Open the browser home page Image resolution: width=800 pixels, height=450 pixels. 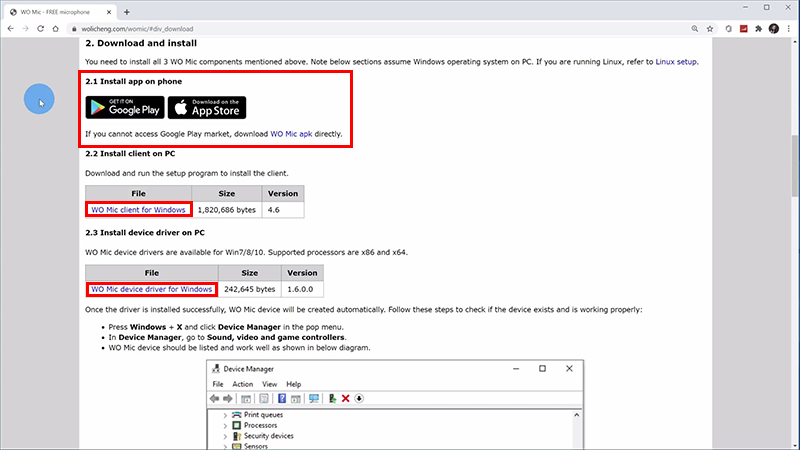click(56, 29)
